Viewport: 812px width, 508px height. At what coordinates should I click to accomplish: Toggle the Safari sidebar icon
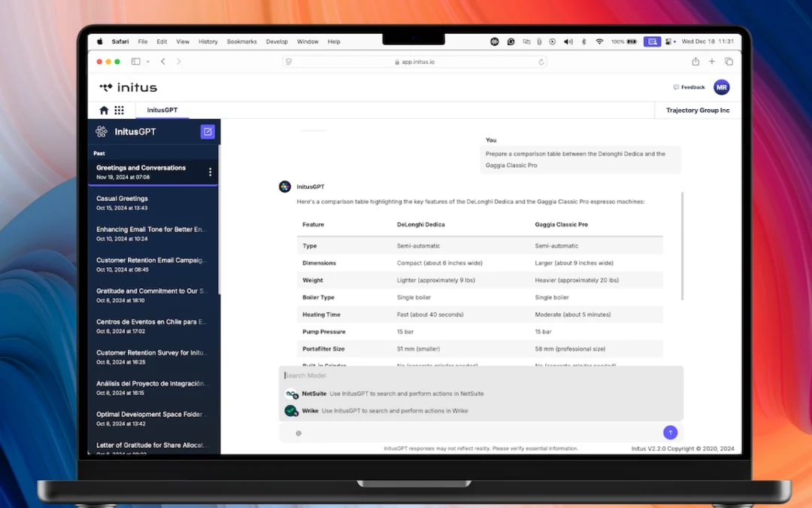pyautogui.click(x=135, y=61)
